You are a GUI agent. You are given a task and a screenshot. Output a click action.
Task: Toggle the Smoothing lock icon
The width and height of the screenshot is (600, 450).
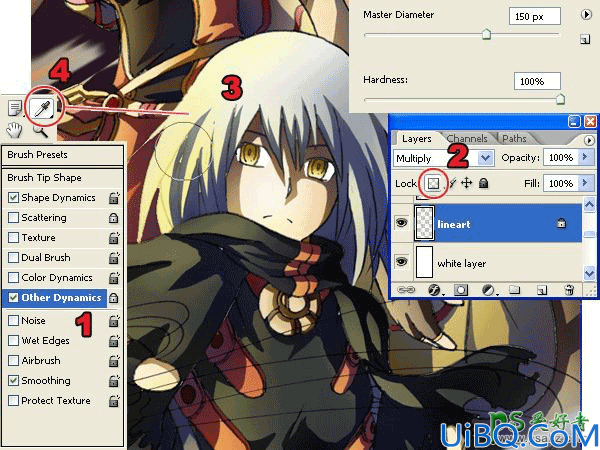pyautogui.click(x=114, y=380)
